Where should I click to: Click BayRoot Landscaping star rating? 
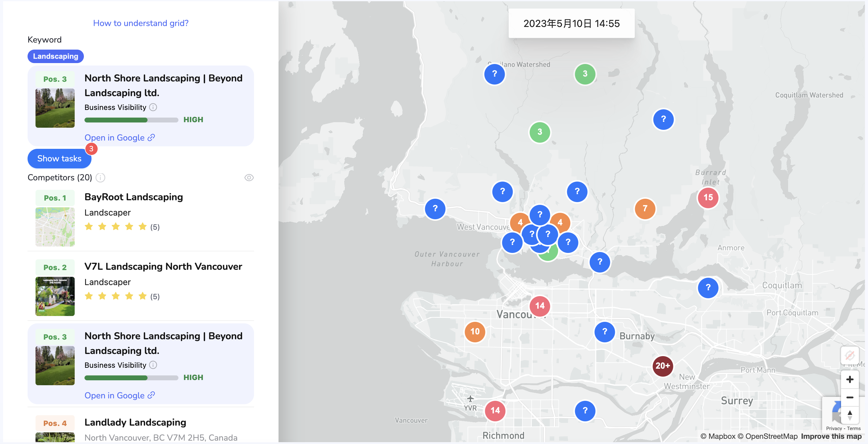(116, 227)
